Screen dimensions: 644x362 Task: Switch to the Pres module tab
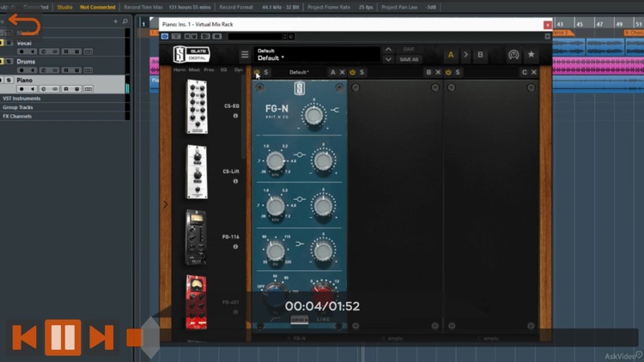click(x=209, y=69)
